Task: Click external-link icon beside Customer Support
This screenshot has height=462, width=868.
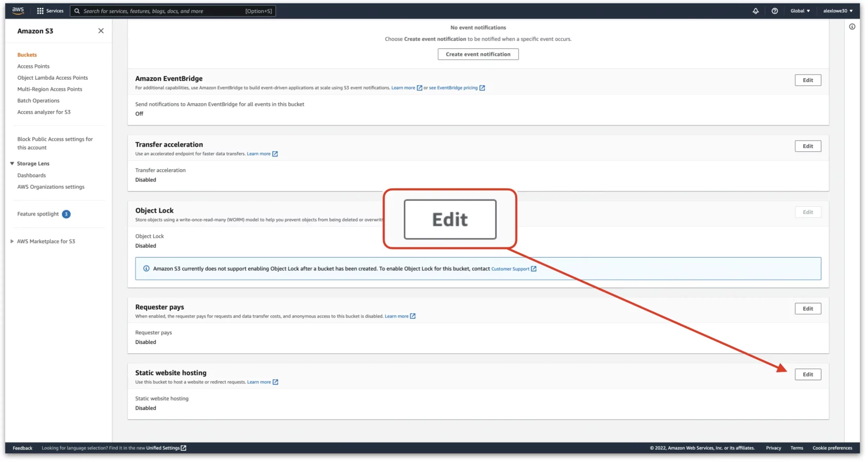Action: click(534, 269)
